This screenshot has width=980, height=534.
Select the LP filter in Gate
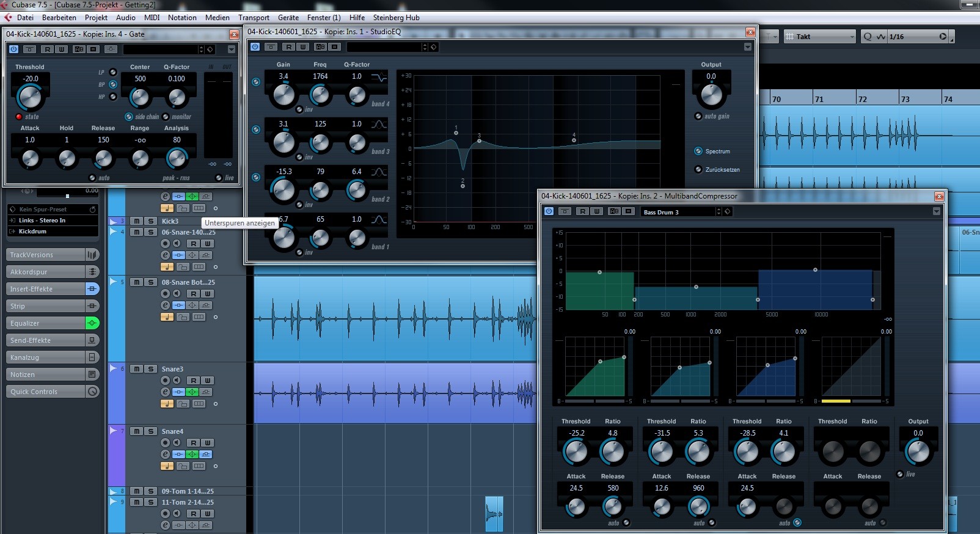[x=112, y=72]
